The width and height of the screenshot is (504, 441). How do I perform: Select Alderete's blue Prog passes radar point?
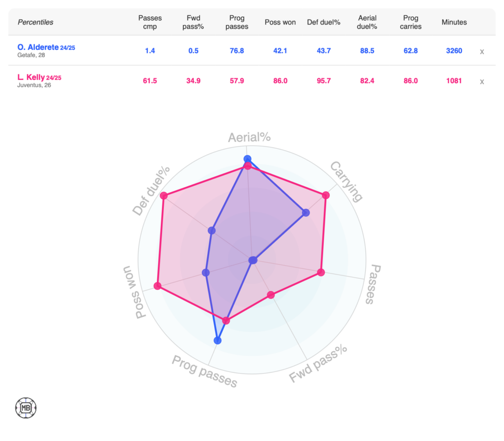(218, 340)
